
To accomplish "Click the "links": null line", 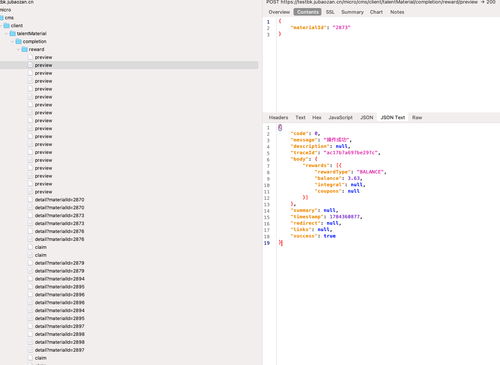I will coord(311,230).
